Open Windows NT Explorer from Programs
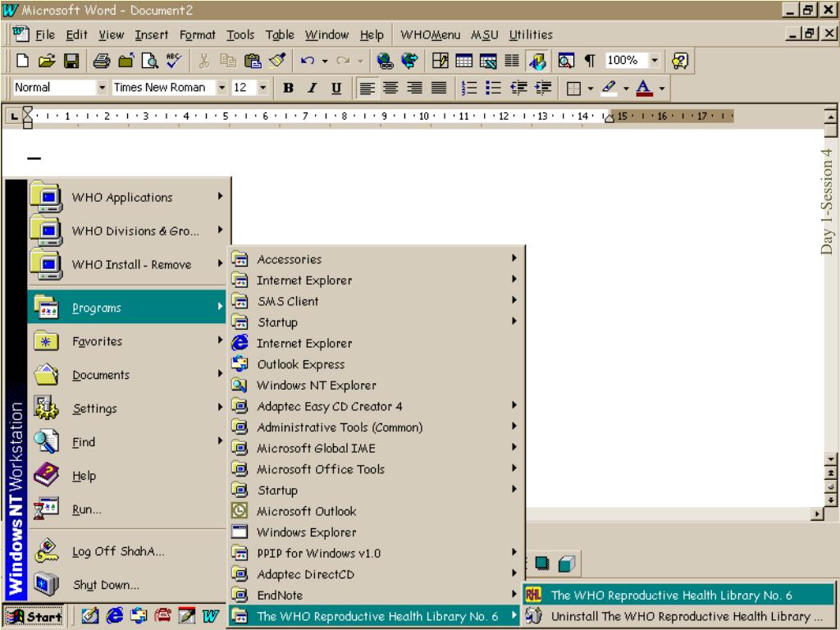This screenshot has width=840, height=630. pos(377,386)
